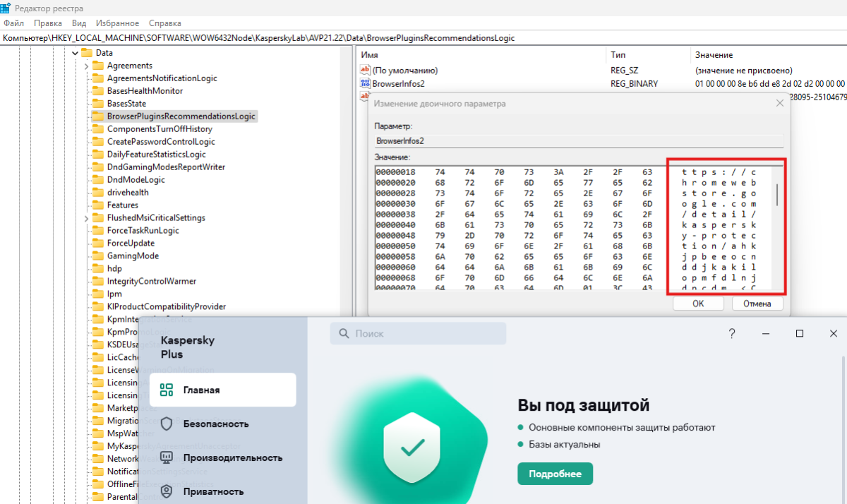
Task: Click the monitor icon for Производительность in Kaspersky
Action: 167,457
